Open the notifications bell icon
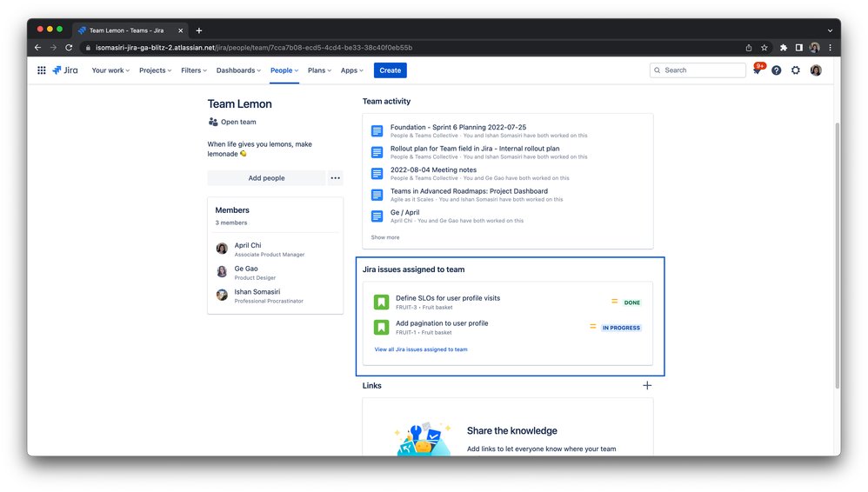This screenshot has width=868, height=492. (x=757, y=70)
